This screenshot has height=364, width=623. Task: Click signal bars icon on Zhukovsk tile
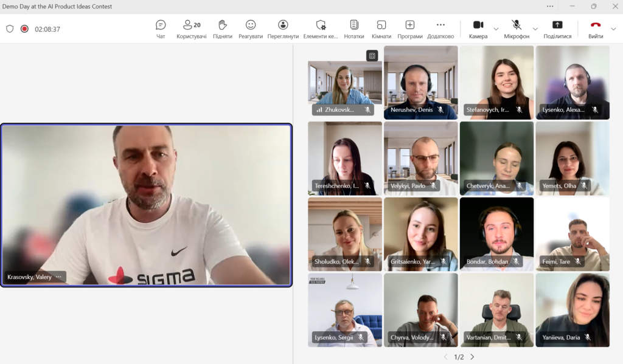tap(319, 109)
